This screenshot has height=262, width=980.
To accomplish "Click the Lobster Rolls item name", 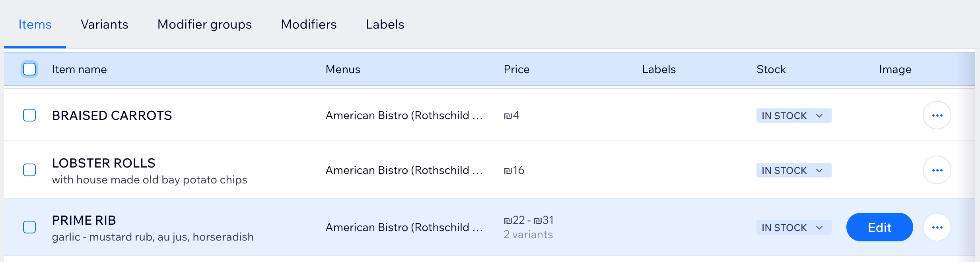I will click(103, 163).
